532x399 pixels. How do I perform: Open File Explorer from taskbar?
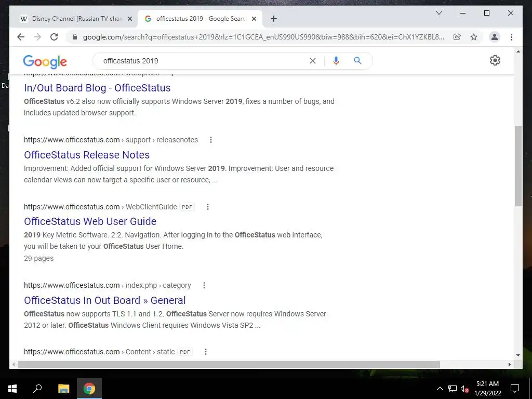(63, 389)
